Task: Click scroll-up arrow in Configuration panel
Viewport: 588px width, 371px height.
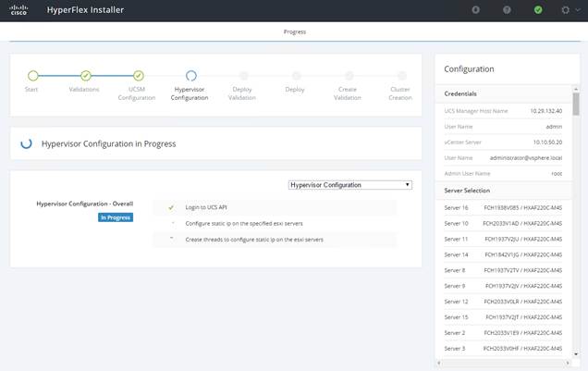Action: point(576,89)
